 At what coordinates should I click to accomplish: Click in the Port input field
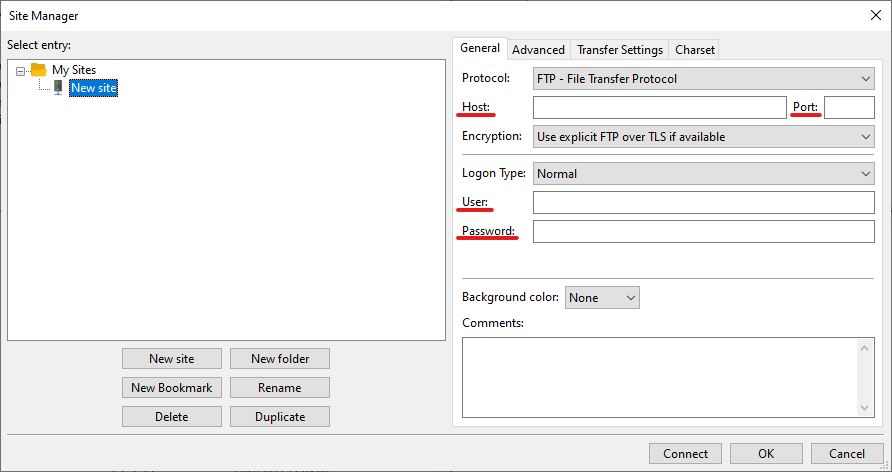click(x=849, y=107)
